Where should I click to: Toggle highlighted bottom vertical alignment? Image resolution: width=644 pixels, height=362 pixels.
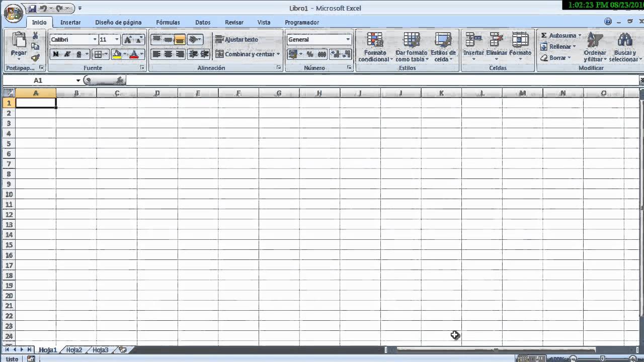tap(180, 40)
